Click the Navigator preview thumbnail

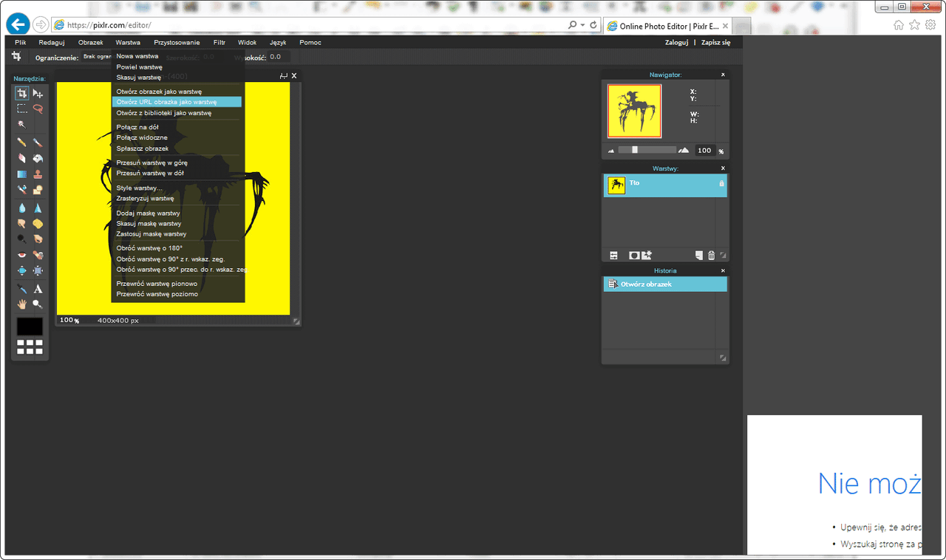[x=634, y=111]
